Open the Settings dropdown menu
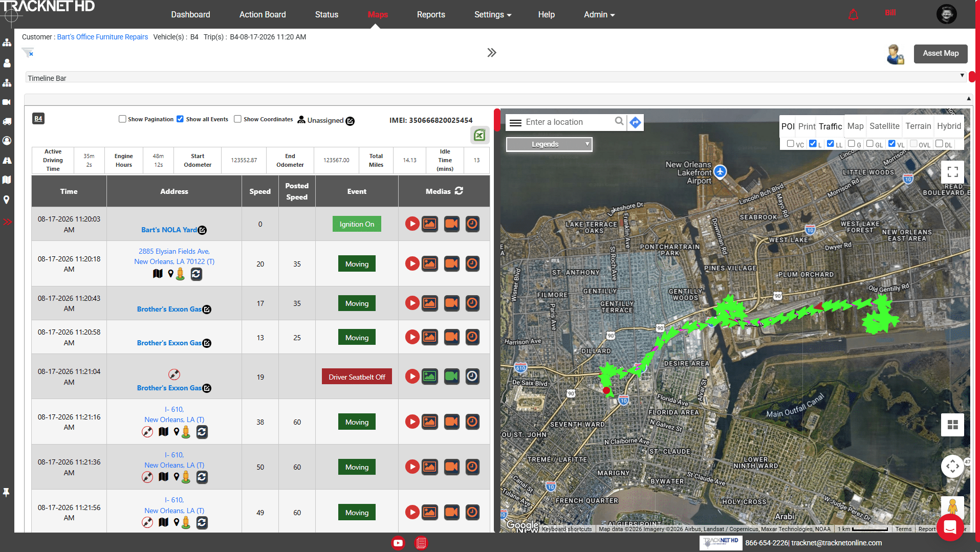The width and height of the screenshot is (980, 552). click(x=493, y=15)
